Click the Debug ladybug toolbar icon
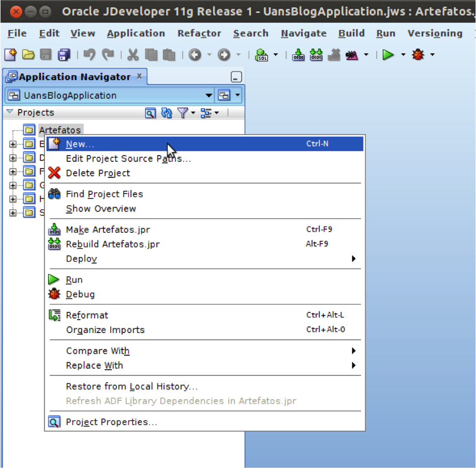The width and height of the screenshot is (476, 468). (418, 55)
